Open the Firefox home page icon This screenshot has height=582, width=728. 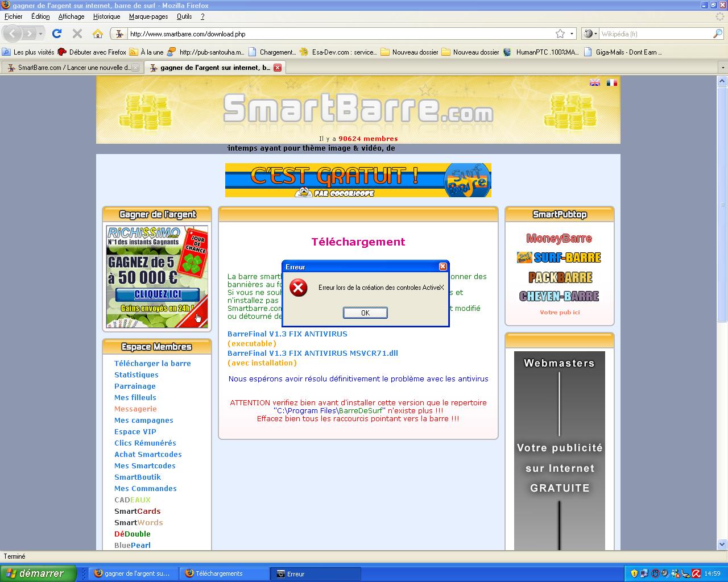98,34
